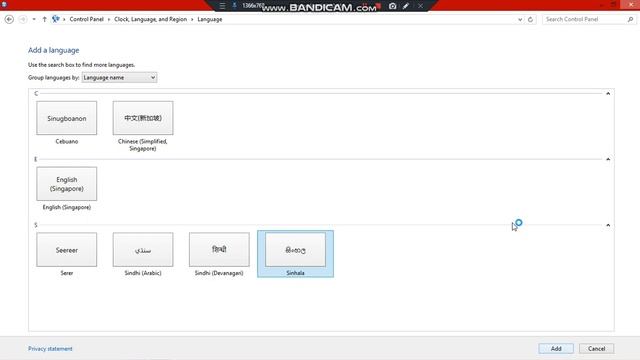Click the Add a language heading

tap(53, 50)
